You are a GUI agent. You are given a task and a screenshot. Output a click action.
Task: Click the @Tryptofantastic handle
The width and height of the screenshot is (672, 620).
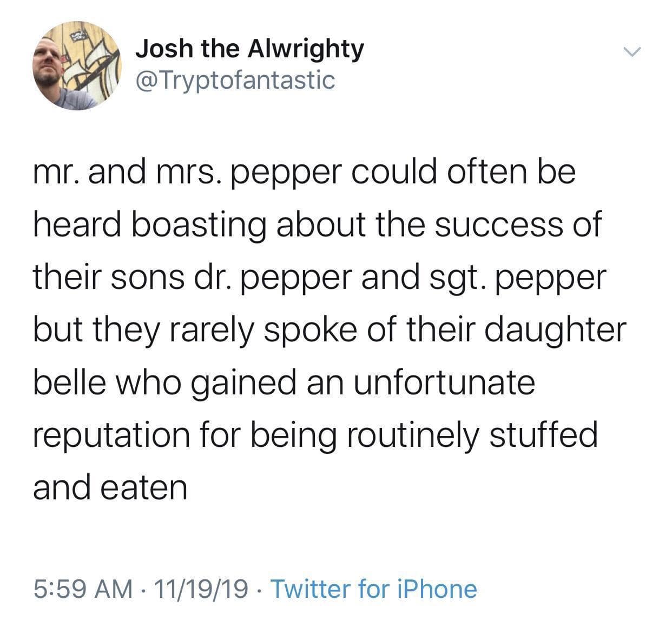235,80
